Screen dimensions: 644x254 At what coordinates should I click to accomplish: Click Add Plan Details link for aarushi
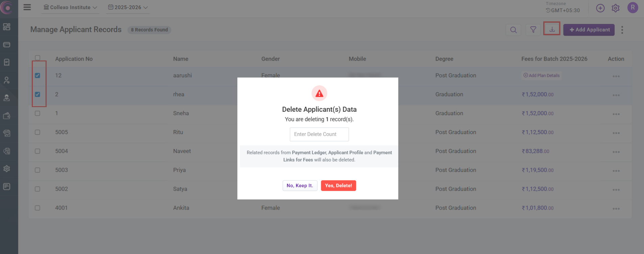point(542,76)
